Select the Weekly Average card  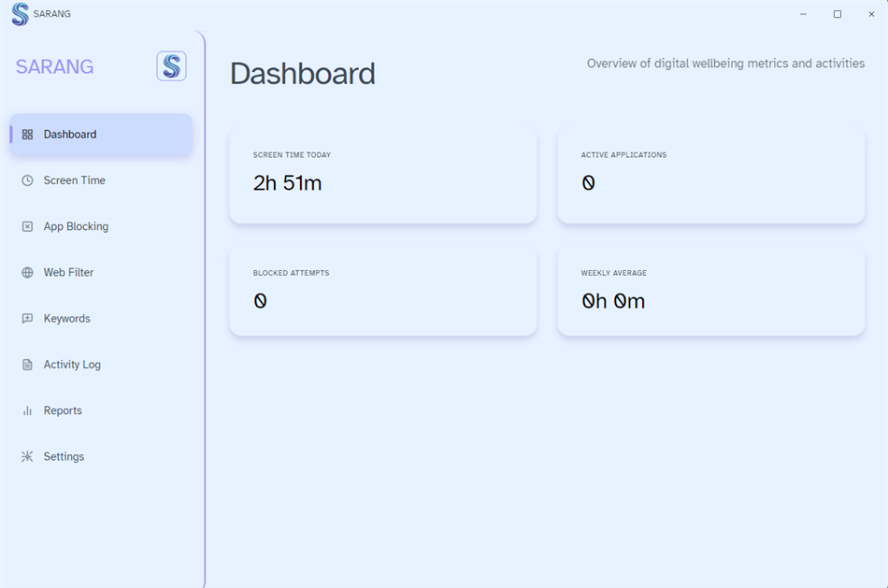point(710,290)
